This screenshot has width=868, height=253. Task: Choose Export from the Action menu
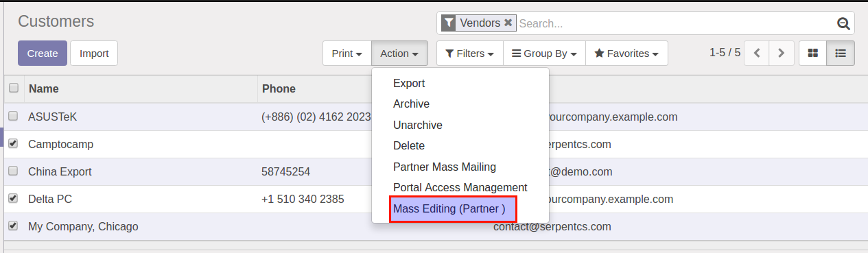tap(409, 83)
